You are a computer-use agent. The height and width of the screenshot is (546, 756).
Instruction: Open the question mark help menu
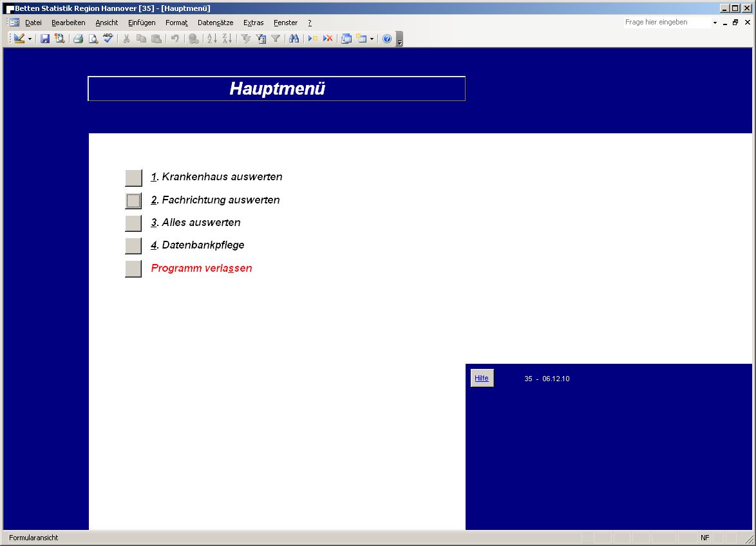[x=310, y=23]
